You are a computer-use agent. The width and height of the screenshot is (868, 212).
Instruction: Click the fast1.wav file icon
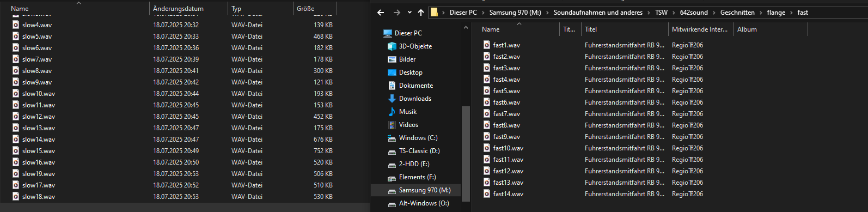click(486, 45)
